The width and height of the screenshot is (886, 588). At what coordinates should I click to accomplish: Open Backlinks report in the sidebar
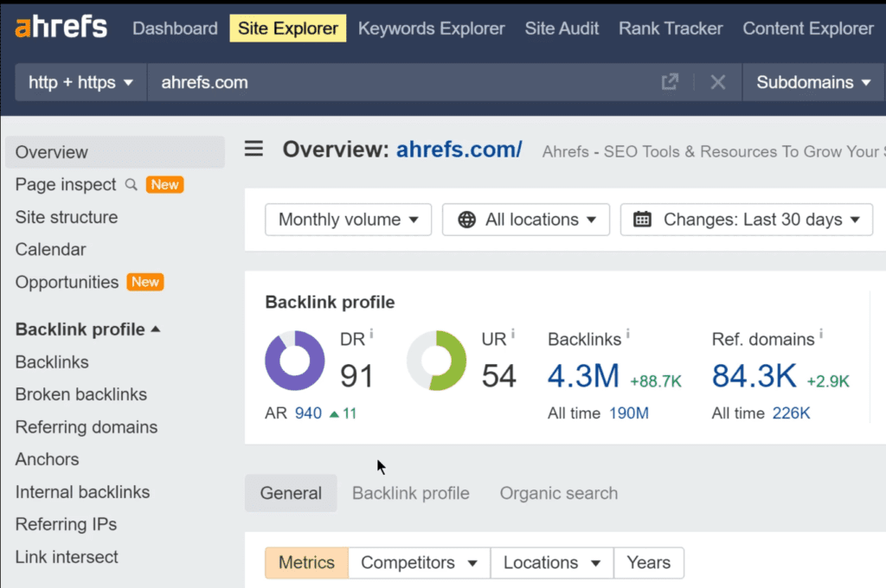(x=52, y=362)
